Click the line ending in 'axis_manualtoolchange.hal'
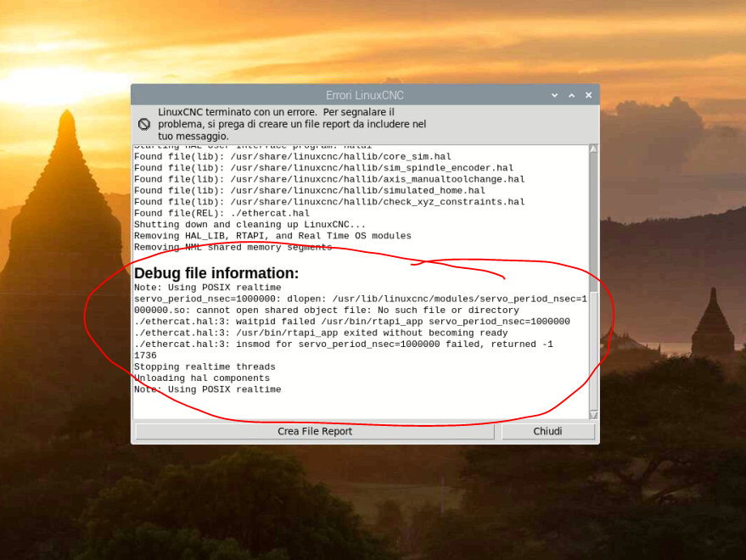Screen dimensions: 746x560 point(329,179)
